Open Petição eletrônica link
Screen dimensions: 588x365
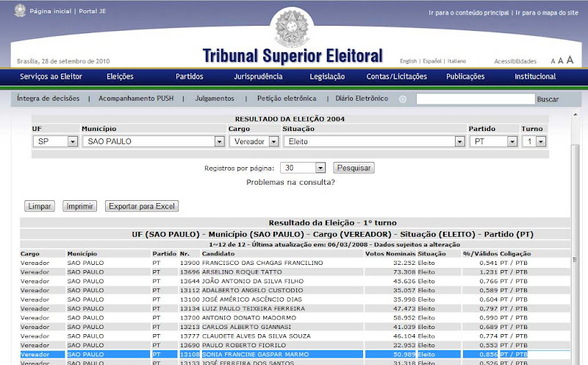(287, 99)
